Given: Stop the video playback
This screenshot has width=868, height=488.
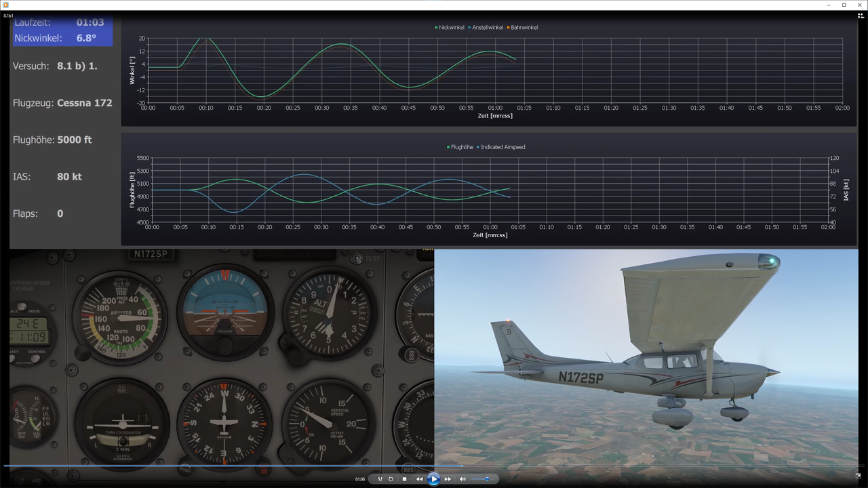Looking at the screenshot, I should (x=405, y=479).
